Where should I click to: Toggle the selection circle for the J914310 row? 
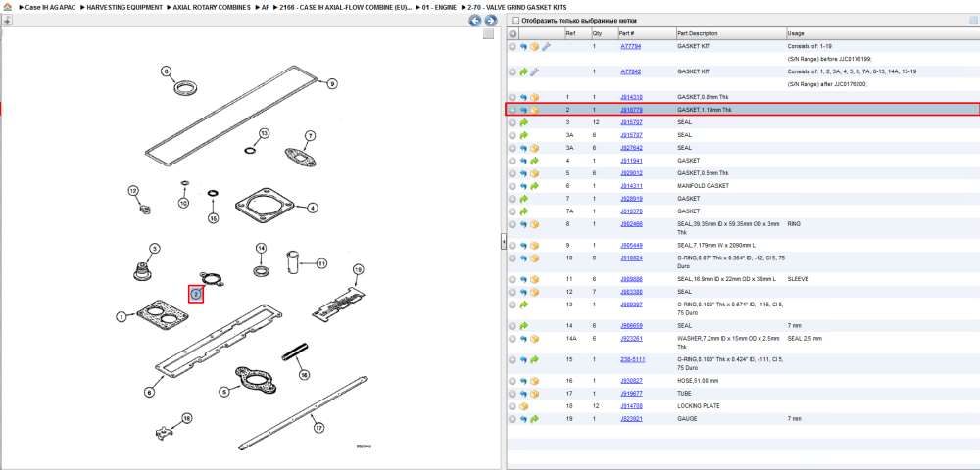point(513,97)
